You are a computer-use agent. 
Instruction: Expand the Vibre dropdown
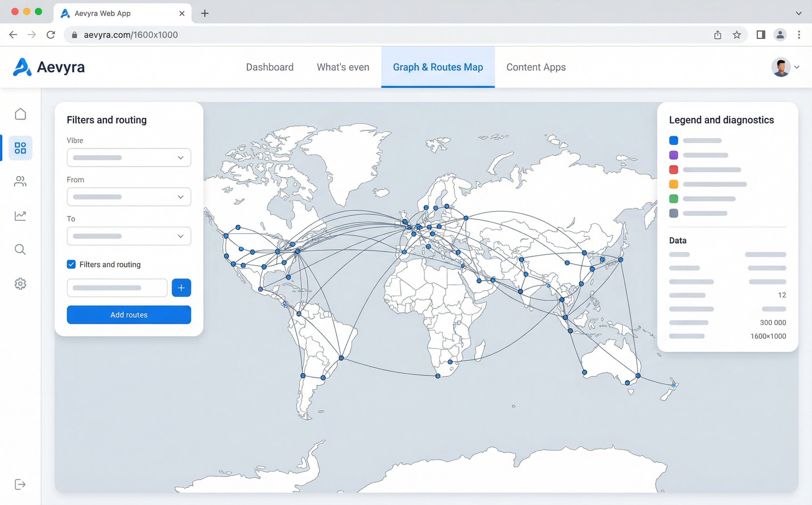click(129, 157)
